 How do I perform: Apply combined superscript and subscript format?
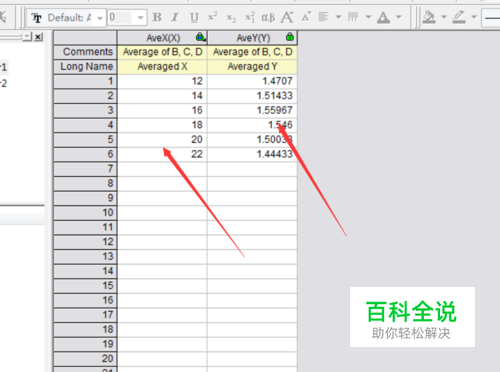click(x=250, y=17)
